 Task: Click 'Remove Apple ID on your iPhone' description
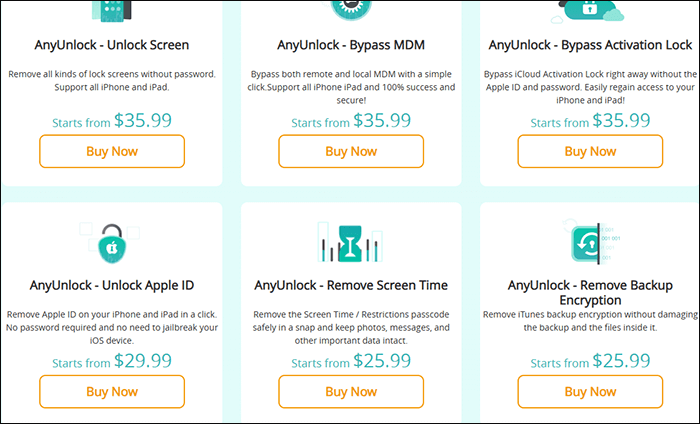coord(112,327)
